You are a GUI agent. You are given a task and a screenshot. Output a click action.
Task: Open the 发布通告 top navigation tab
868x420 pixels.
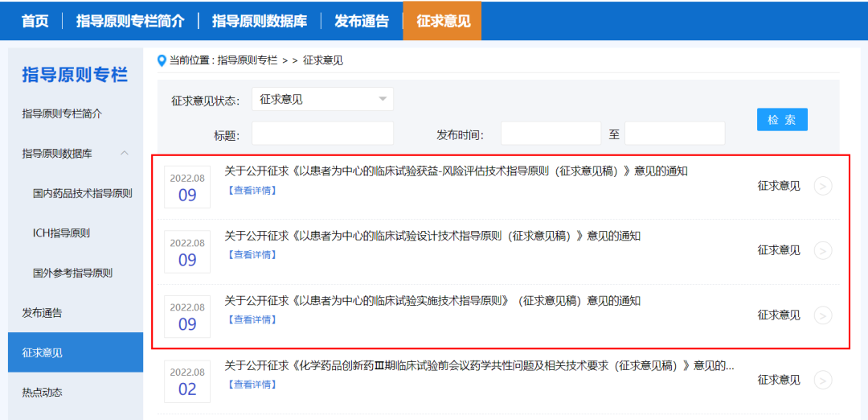(362, 21)
